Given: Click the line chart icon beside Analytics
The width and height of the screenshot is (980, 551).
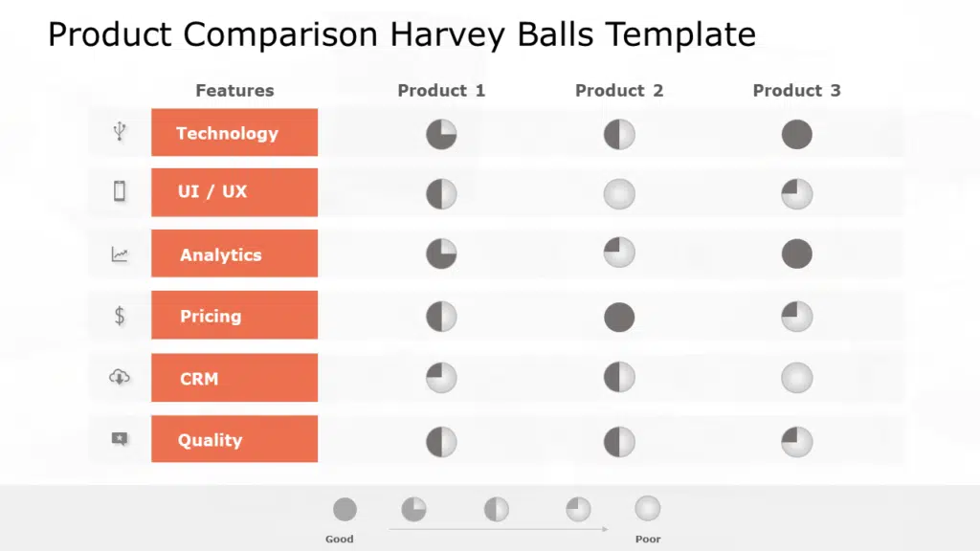Looking at the screenshot, I should tap(120, 254).
